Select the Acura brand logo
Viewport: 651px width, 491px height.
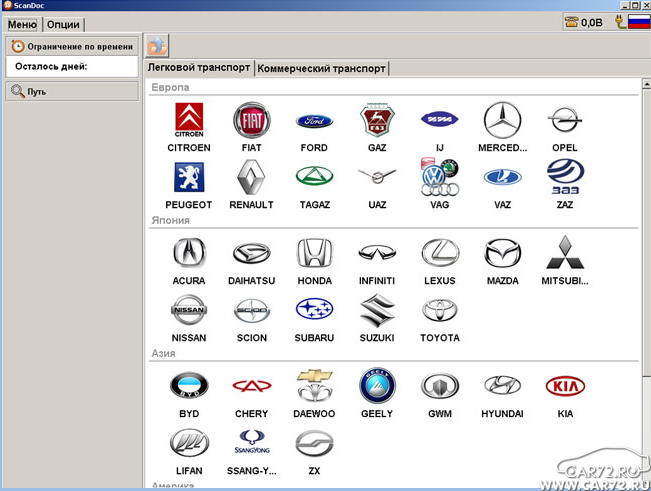pos(189,253)
